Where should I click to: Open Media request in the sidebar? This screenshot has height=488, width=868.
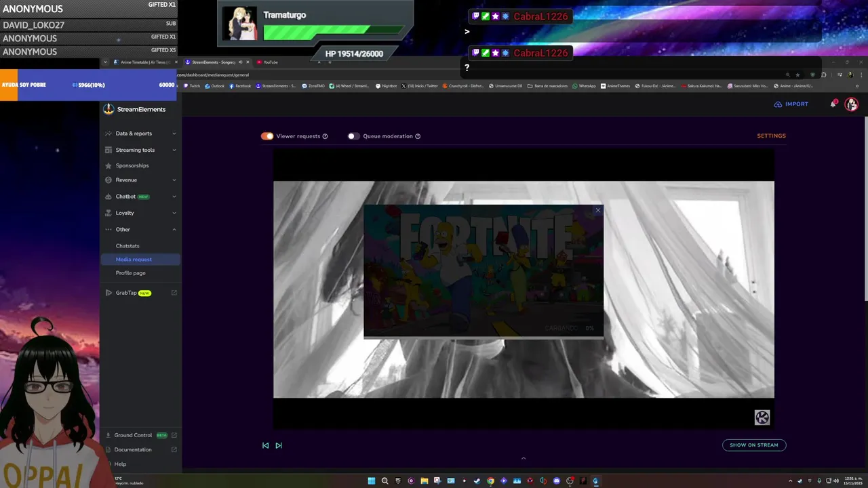tap(140, 260)
